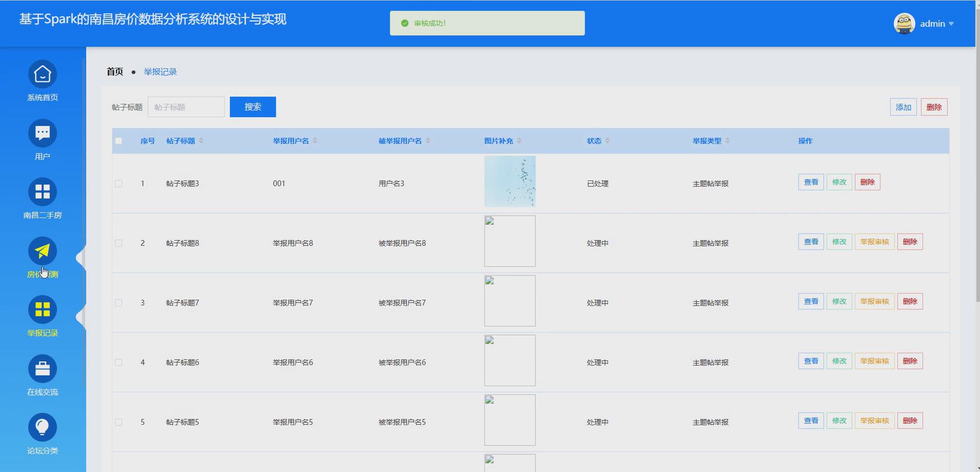The height and width of the screenshot is (472, 980).
Task: Click the success check icon in notification
Action: coord(405,23)
